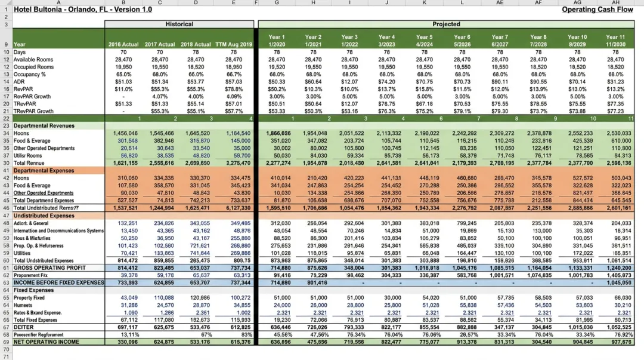644x360 pixels.
Task: Click the 'Utilities' row label
Action: point(22,253)
